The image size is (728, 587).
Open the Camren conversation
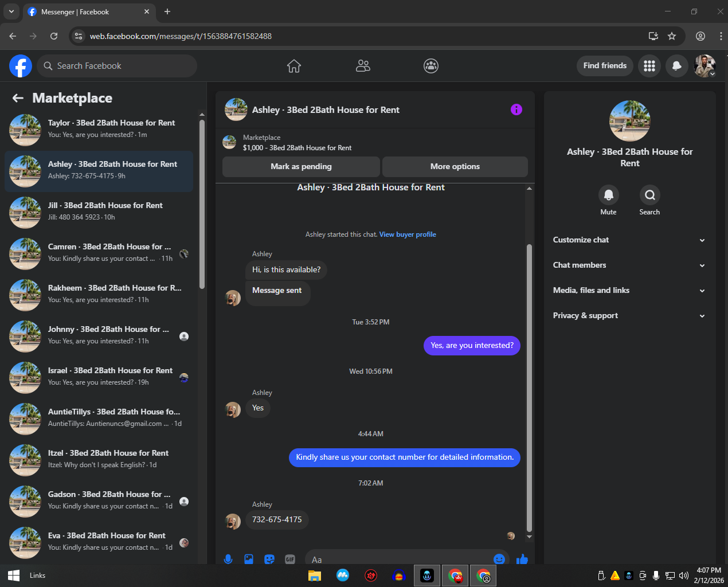tap(99, 254)
